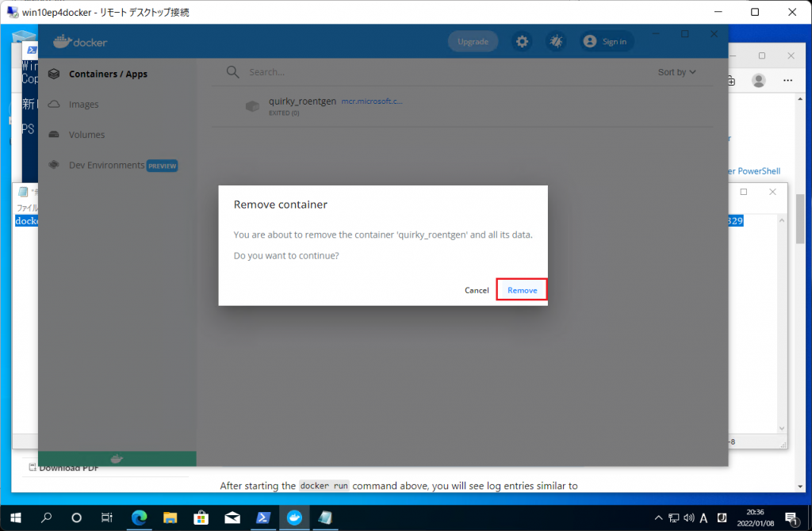Open File Explorer from the taskbar
812x531 pixels.
170,518
